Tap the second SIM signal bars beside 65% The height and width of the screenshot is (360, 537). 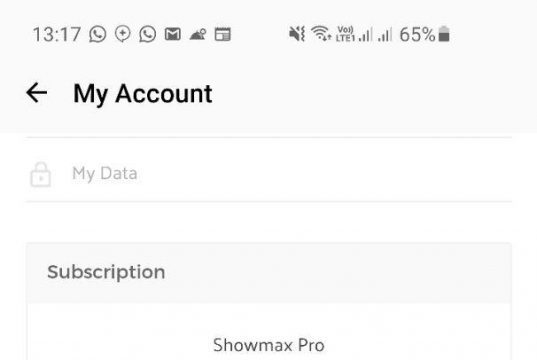tap(385, 35)
